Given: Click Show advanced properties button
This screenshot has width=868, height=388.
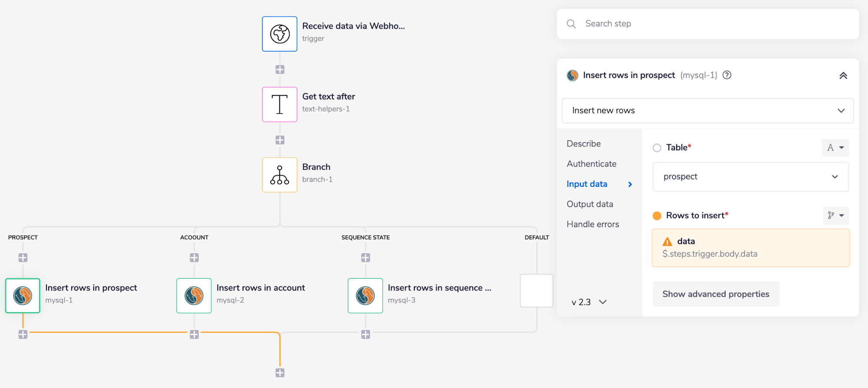Looking at the screenshot, I should [716, 294].
